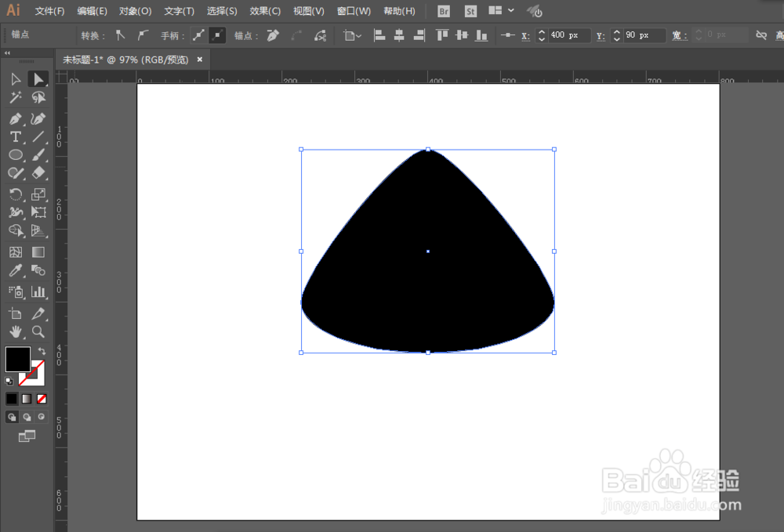The width and height of the screenshot is (784, 532).
Task: Select the Eraser tool
Action: (38, 173)
